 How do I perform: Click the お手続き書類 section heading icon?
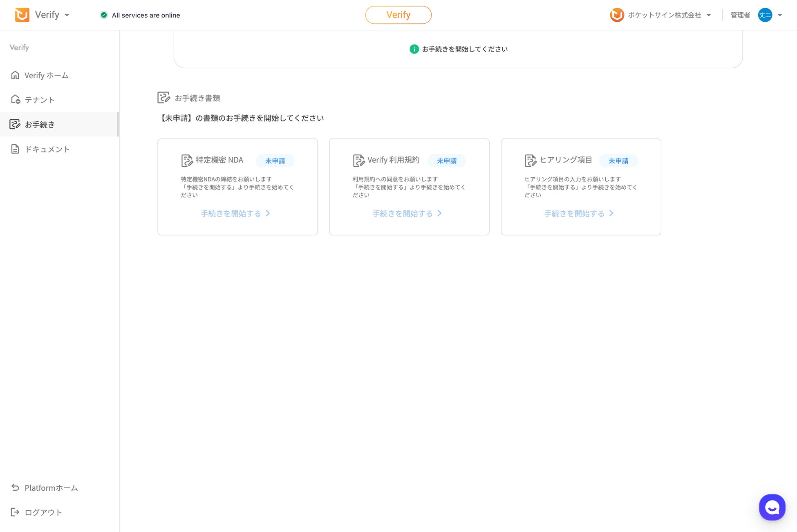[x=163, y=98]
